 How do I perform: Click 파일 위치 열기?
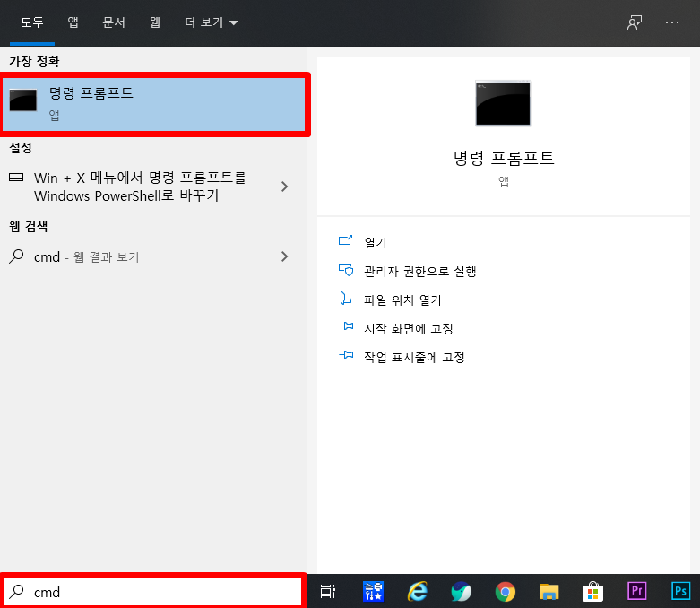[x=402, y=300]
